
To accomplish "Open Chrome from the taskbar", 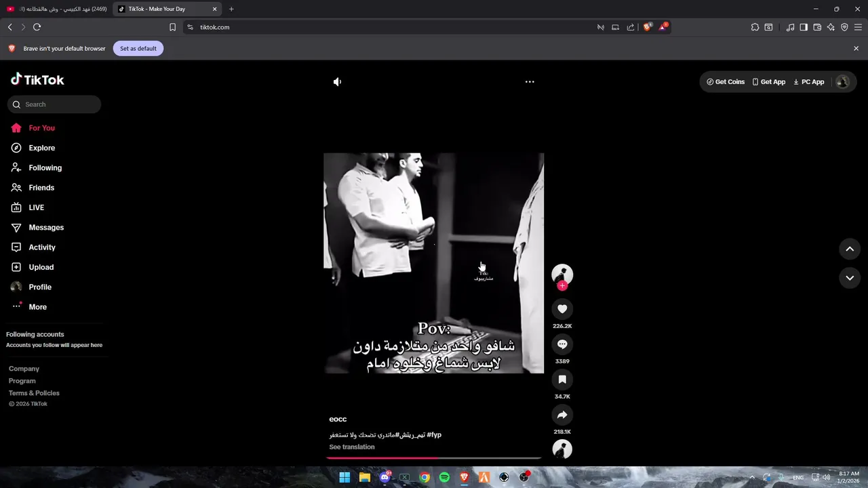I will [x=425, y=477].
